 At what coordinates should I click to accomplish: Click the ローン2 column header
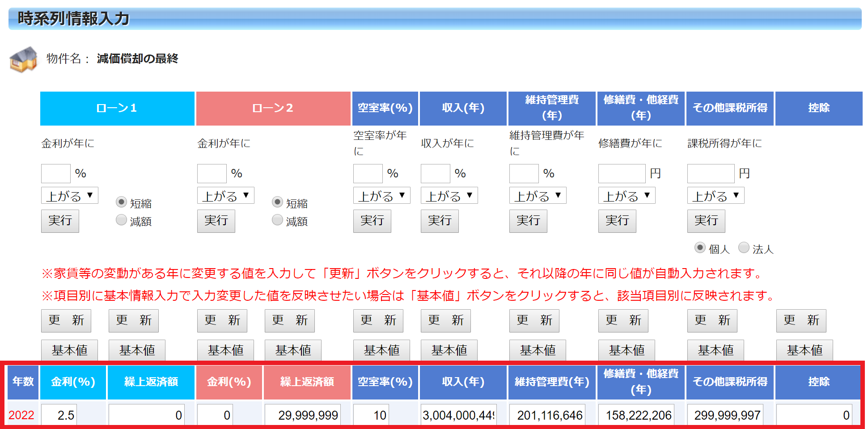tap(273, 109)
